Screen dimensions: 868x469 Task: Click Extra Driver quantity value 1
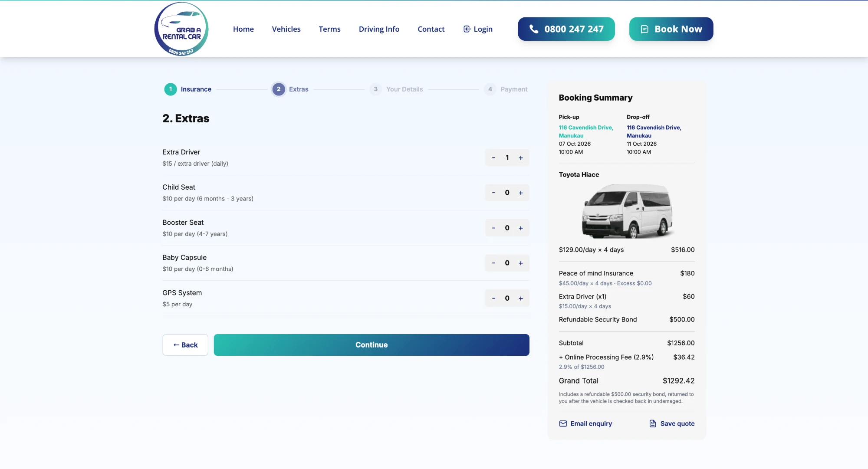pyautogui.click(x=507, y=157)
